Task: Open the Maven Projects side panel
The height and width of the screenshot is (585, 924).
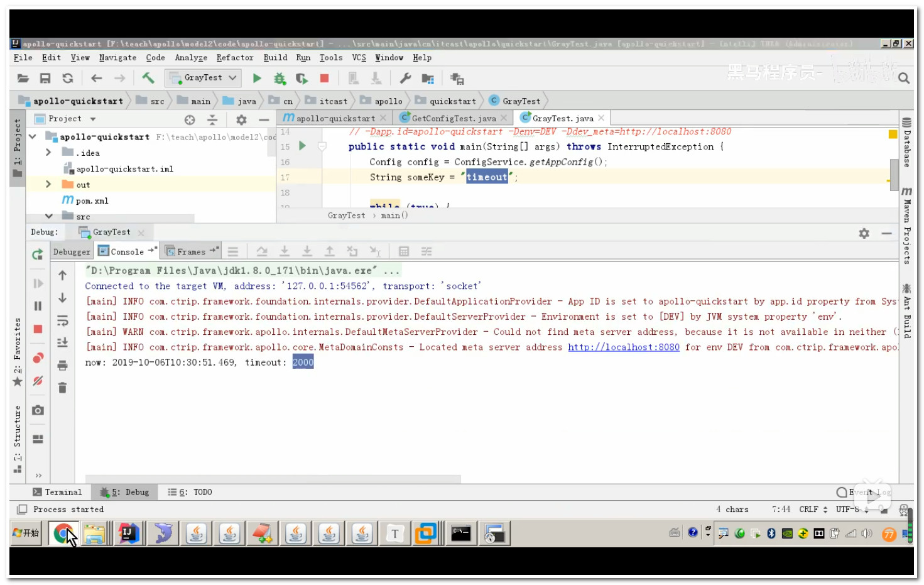Action: (x=907, y=224)
